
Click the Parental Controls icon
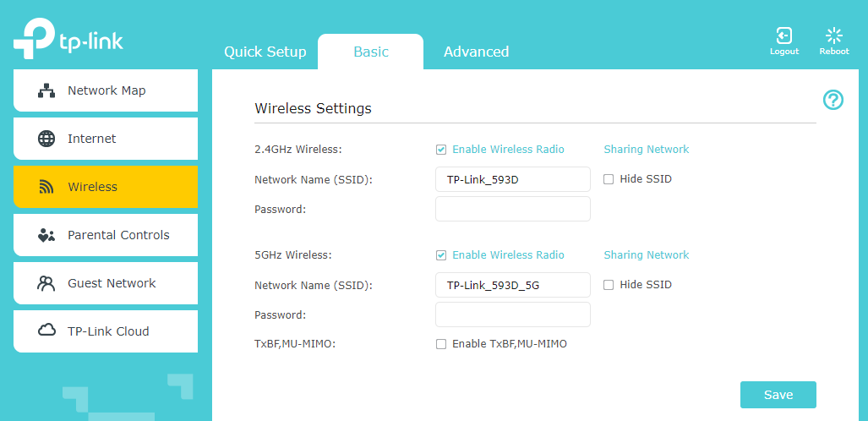tap(46, 235)
